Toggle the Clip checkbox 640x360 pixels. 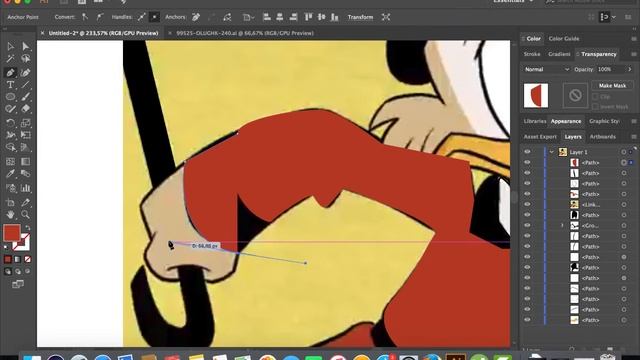[595, 97]
